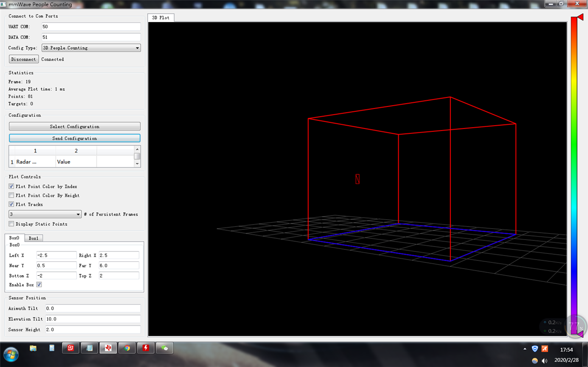This screenshot has height=367, width=588.
Task: Click the Bottom Z value field
Action: pos(56,276)
